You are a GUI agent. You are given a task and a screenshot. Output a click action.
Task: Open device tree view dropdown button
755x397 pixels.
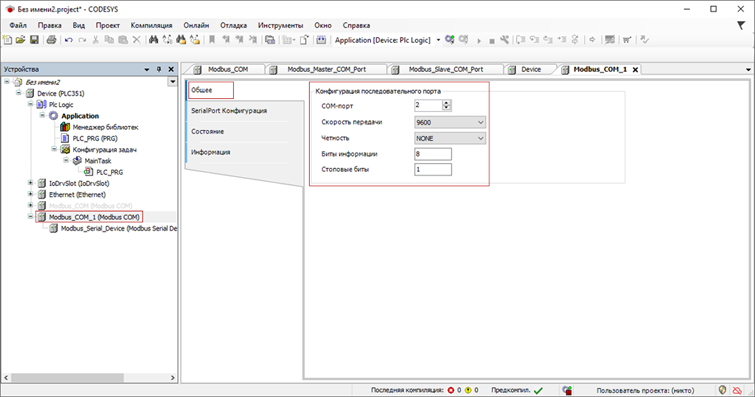pyautogui.click(x=172, y=82)
